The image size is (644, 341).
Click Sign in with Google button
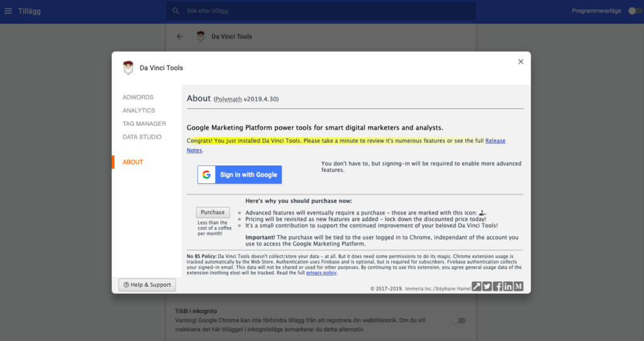pyautogui.click(x=240, y=175)
